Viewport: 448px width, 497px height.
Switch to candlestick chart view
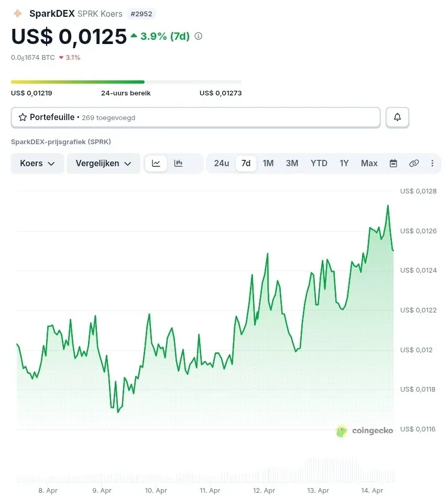point(178,163)
